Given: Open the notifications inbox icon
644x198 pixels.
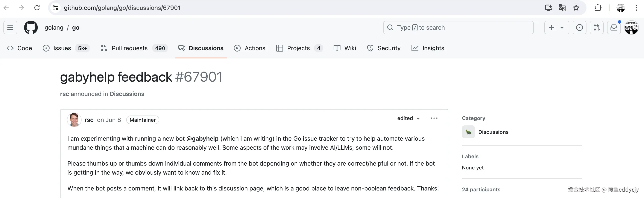Looking at the screenshot, I should (614, 27).
